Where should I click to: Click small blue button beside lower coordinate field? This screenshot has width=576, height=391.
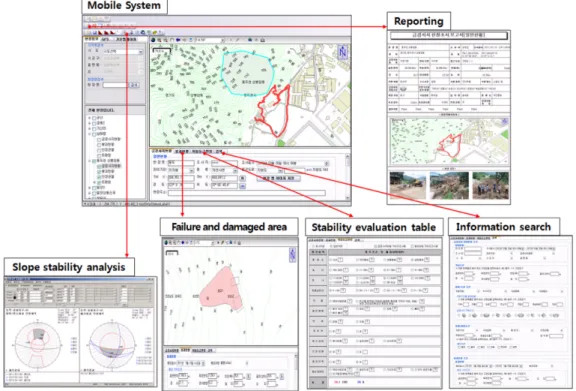pyautogui.click(x=243, y=186)
